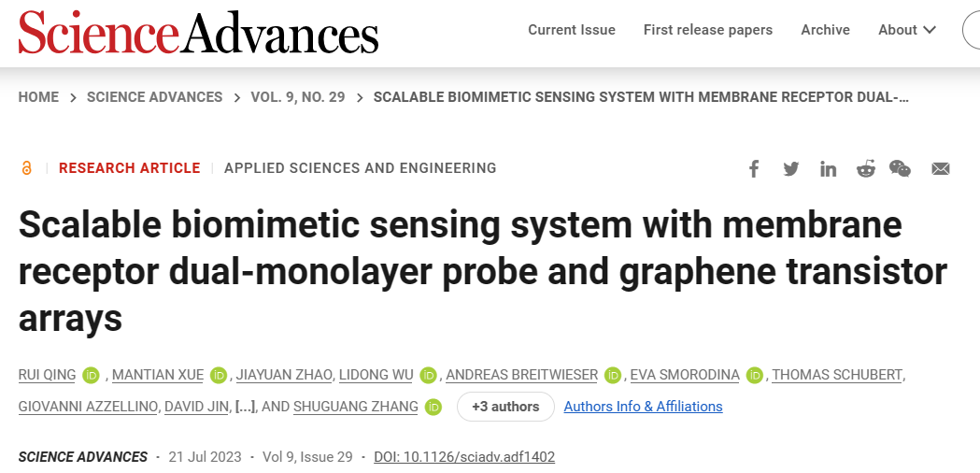The height and width of the screenshot is (473, 980).
Task: Open the DOI 10.1126/sciadv.adf1402 link
Action: tap(464, 457)
